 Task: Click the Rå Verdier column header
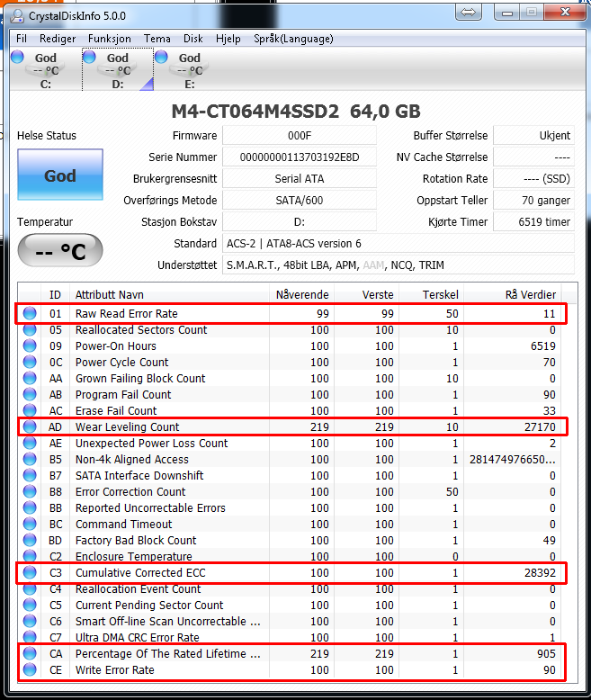pos(513,294)
